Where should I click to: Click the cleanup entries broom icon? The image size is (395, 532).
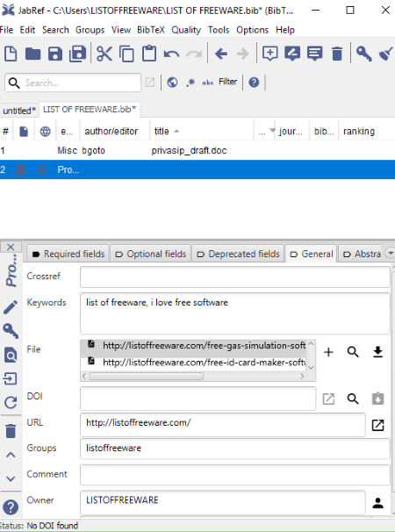point(385,54)
